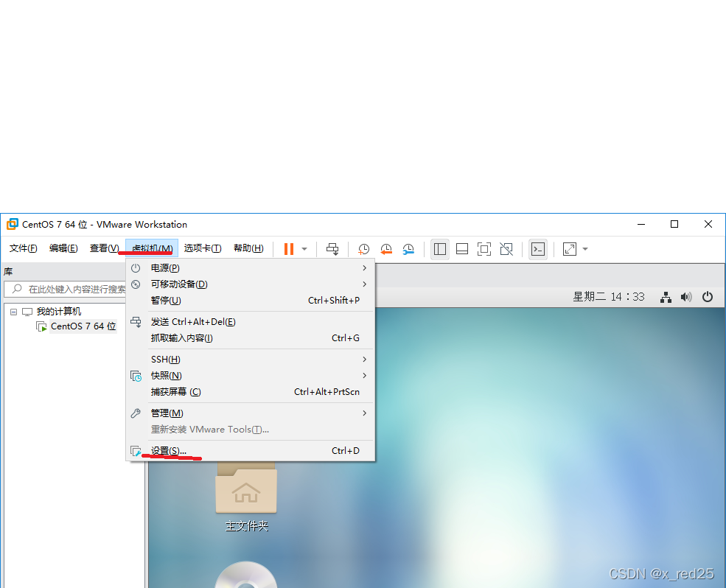Image resolution: width=726 pixels, height=588 pixels.
Task: Select the disc icon on guest desktop
Action: pos(246,575)
